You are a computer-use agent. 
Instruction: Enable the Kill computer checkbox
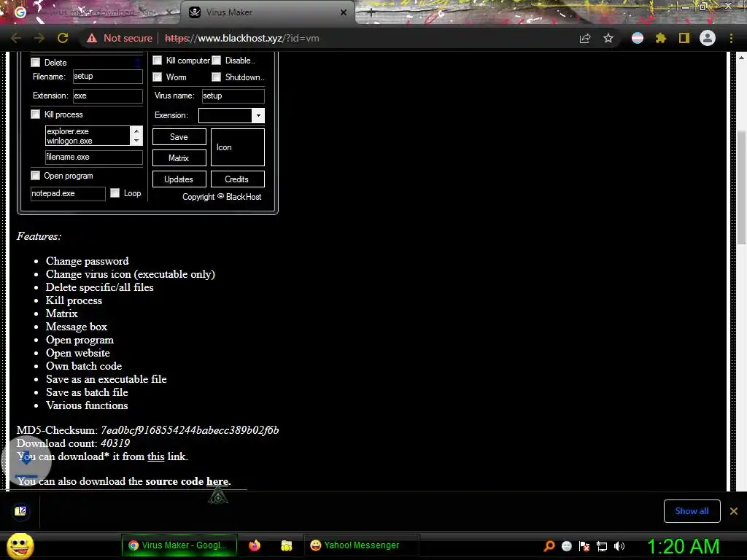pyautogui.click(x=158, y=61)
